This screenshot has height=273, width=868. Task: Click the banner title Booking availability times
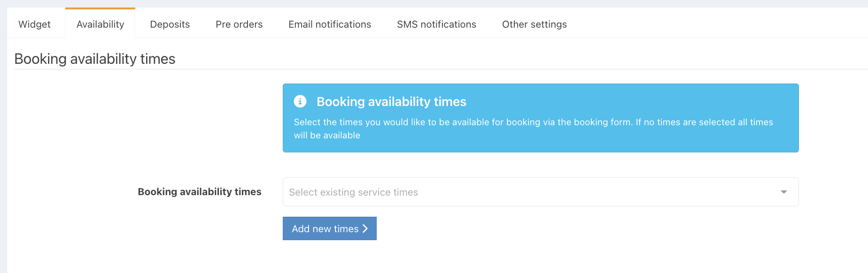click(x=391, y=102)
